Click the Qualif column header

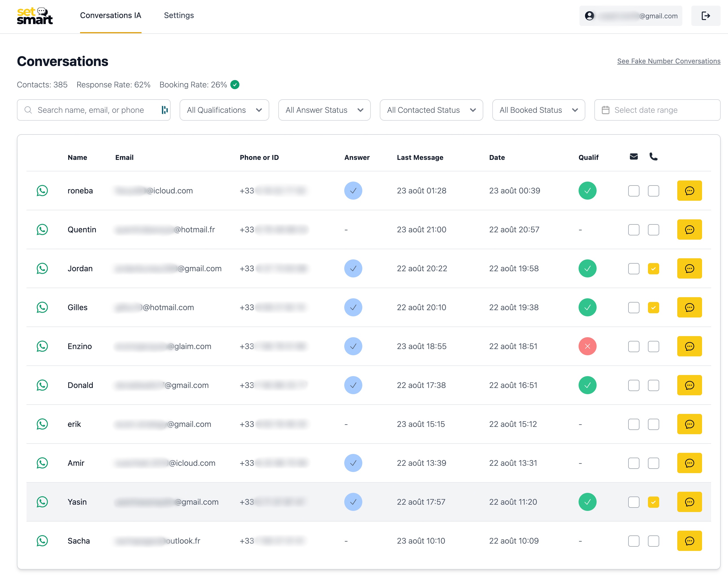(588, 157)
